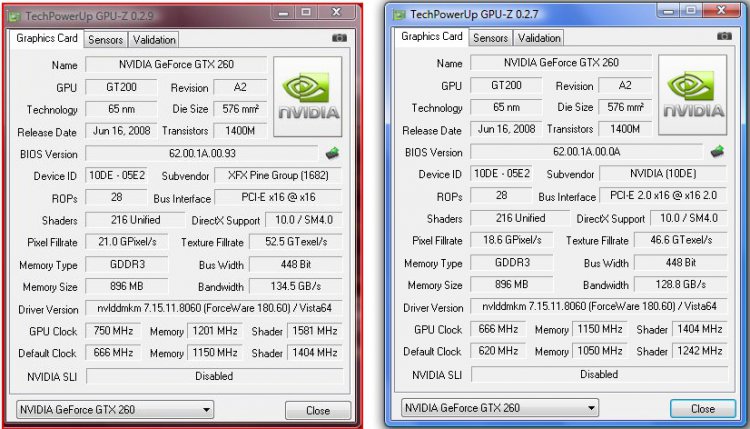This screenshot has height=429, width=750.
Task: Click GPU-Z 0.2.9 title bar app icon
Action: 14,17
